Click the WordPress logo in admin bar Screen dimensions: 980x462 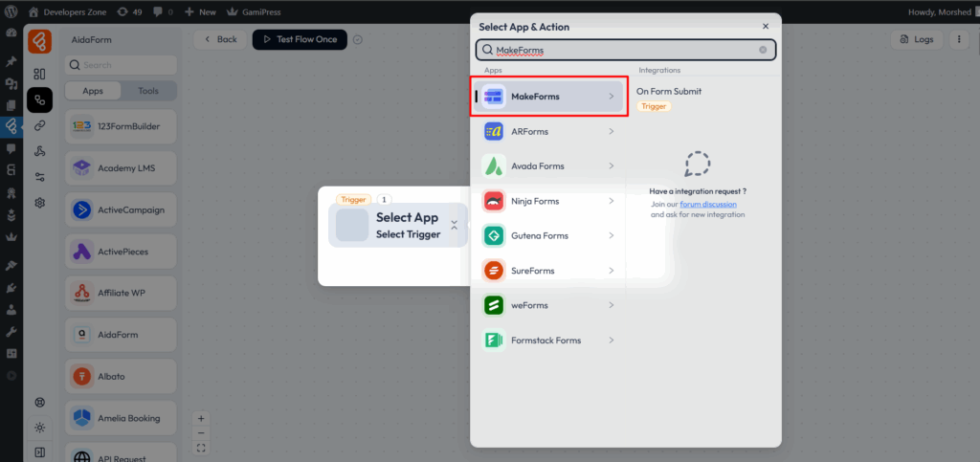coord(11,11)
